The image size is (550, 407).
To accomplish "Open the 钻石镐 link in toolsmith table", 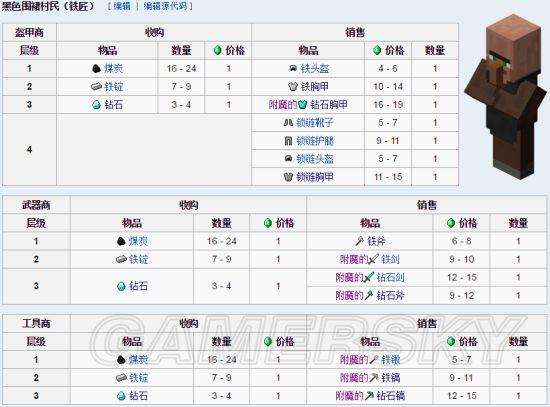I will pos(390,396).
